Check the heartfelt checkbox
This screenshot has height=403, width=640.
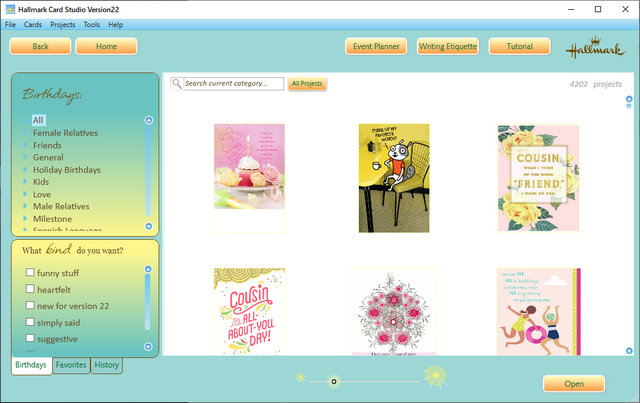30,289
